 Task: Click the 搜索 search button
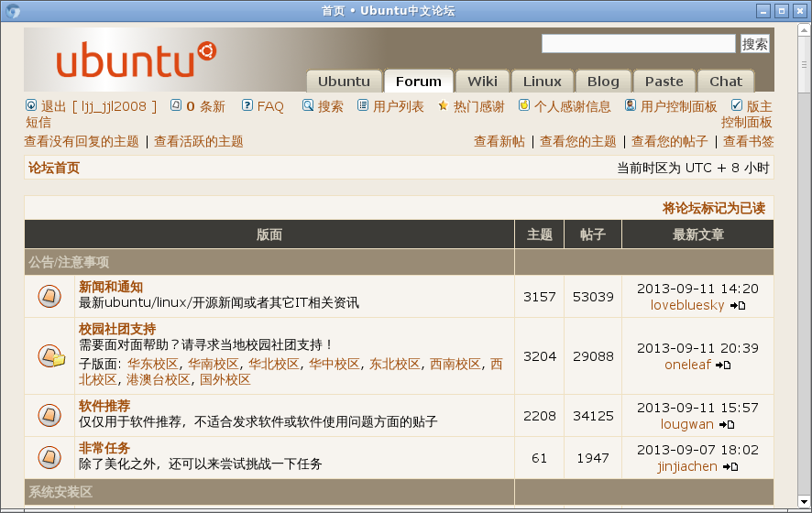pos(754,44)
